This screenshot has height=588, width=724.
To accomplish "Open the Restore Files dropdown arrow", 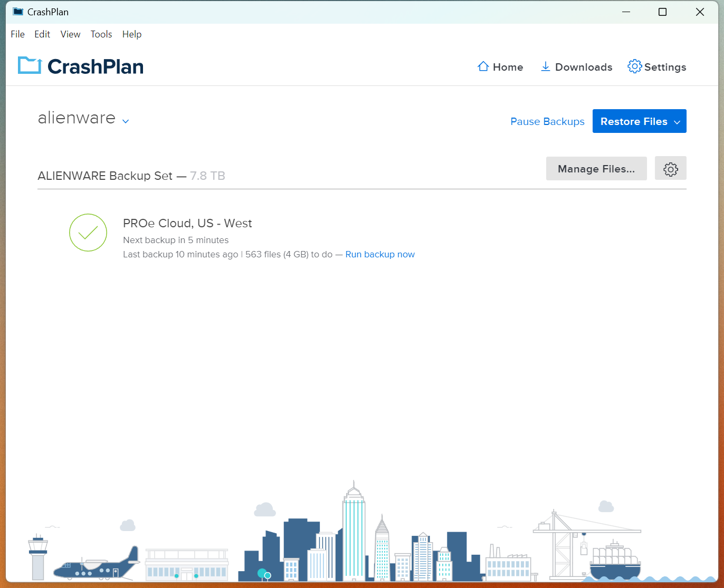I will pyautogui.click(x=677, y=122).
